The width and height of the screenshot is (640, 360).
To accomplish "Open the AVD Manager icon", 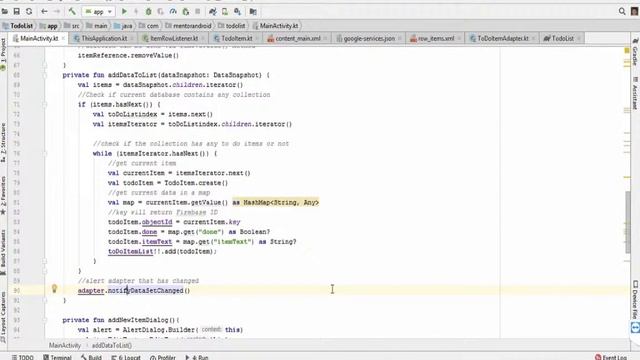I will pos(225,12).
